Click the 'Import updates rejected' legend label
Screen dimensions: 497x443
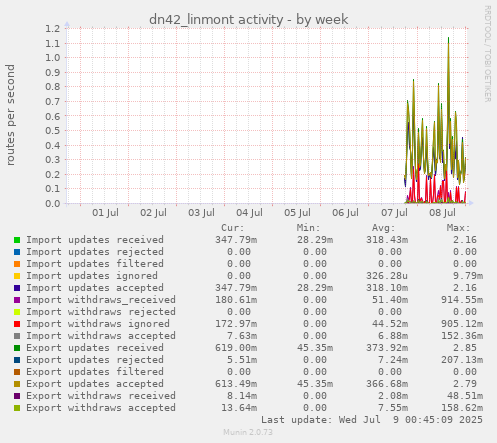[95, 252]
